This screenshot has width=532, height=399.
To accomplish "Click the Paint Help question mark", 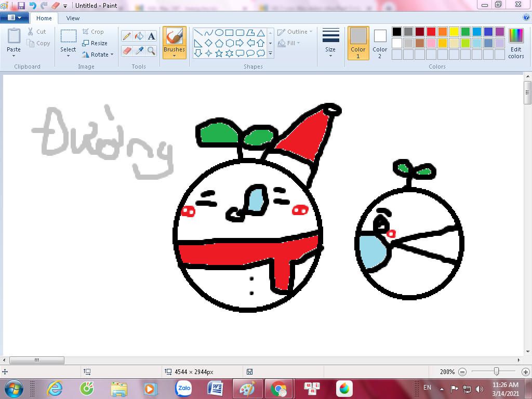I will click(x=526, y=17).
